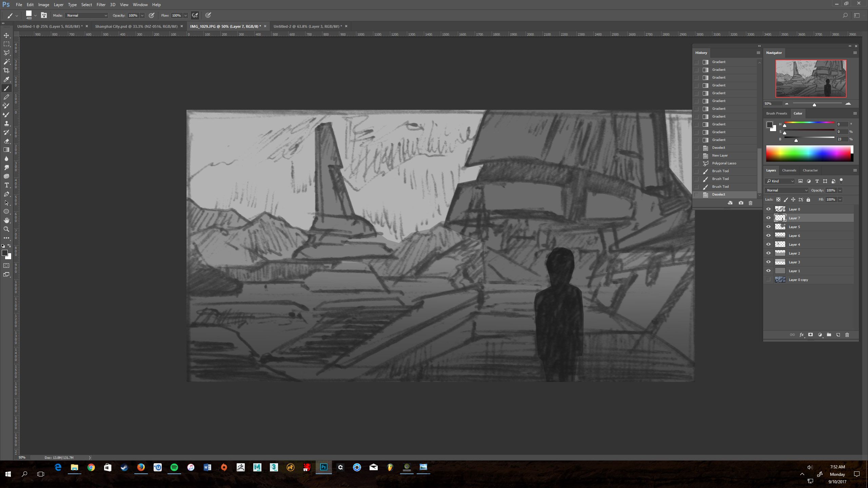Select the Crop tool

6,70
